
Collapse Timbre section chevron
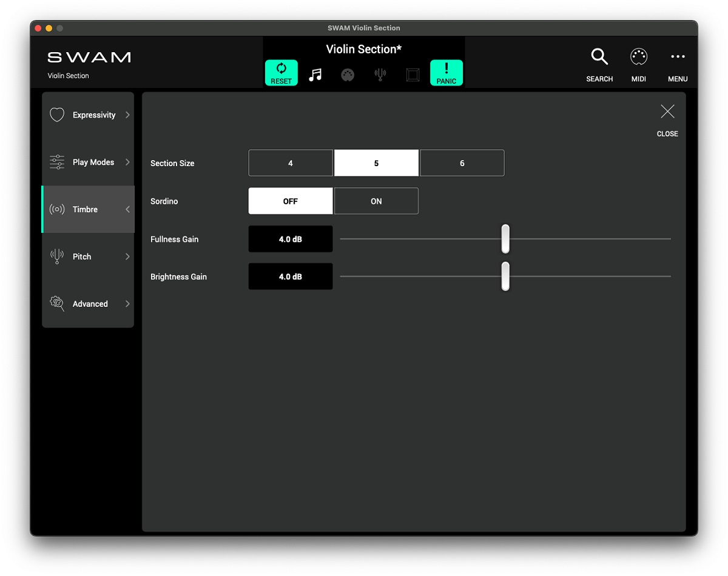127,209
